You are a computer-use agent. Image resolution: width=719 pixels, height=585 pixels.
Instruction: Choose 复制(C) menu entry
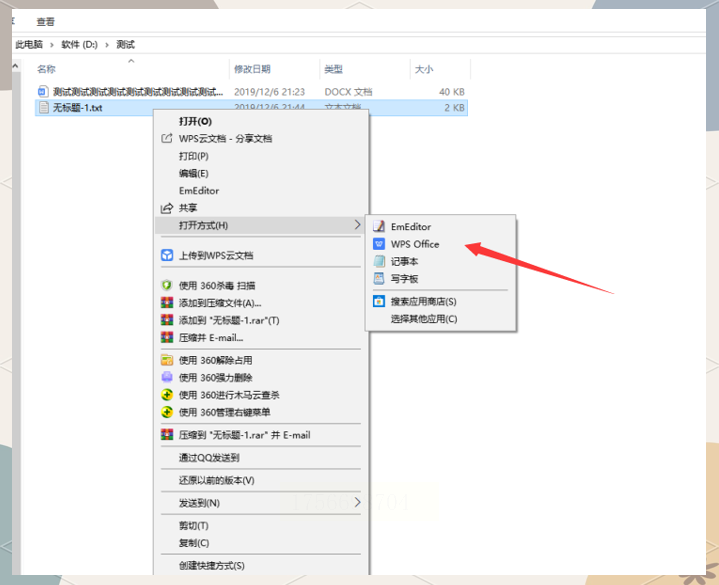[194, 543]
